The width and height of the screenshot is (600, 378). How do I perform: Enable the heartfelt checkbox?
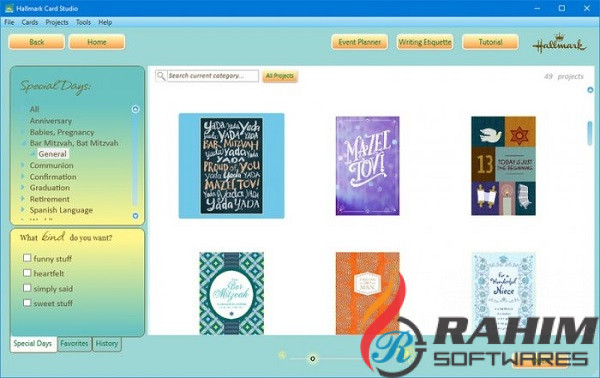(x=27, y=273)
